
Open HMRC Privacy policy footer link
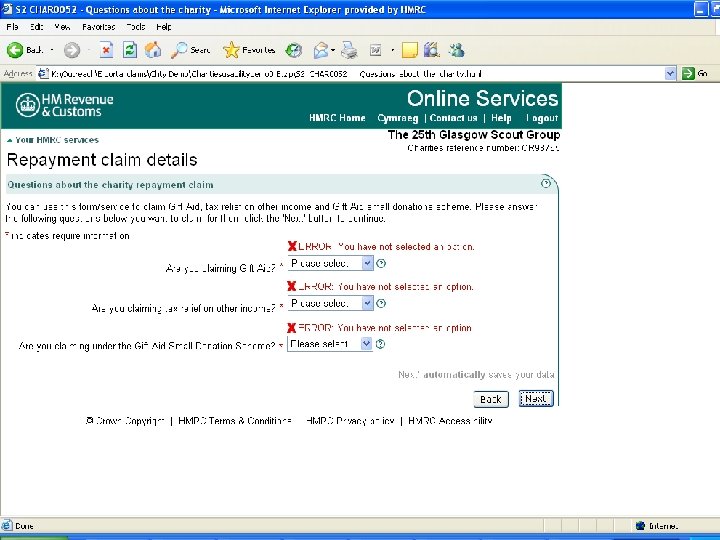(350, 421)
